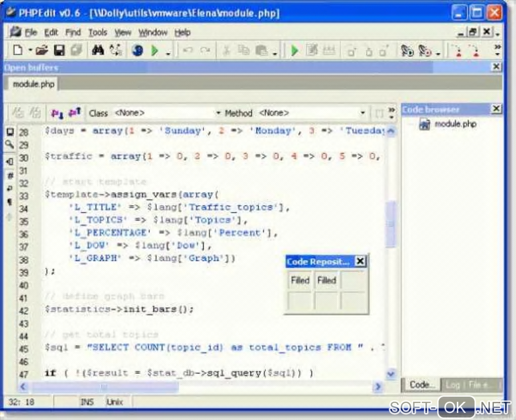
Task: Switch to the Log tab at bottom
Action: [x=452, y=385]
